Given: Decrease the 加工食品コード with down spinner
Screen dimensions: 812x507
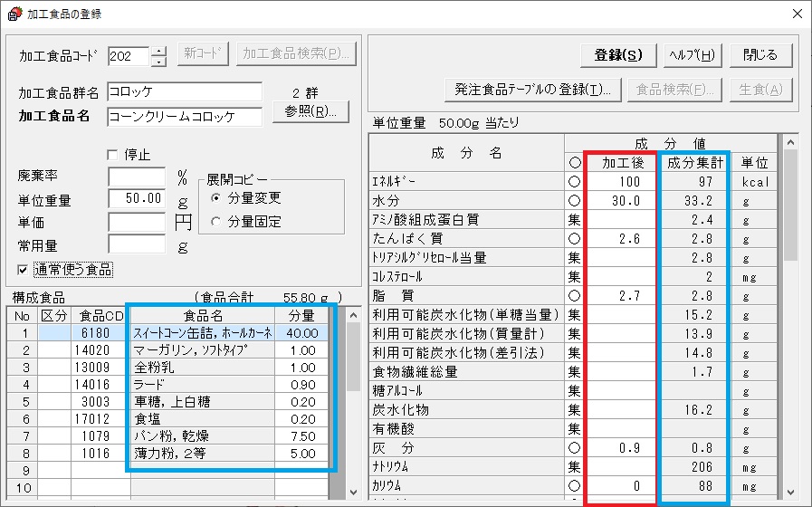Looking at the screenshot, I should click(159, 62).
